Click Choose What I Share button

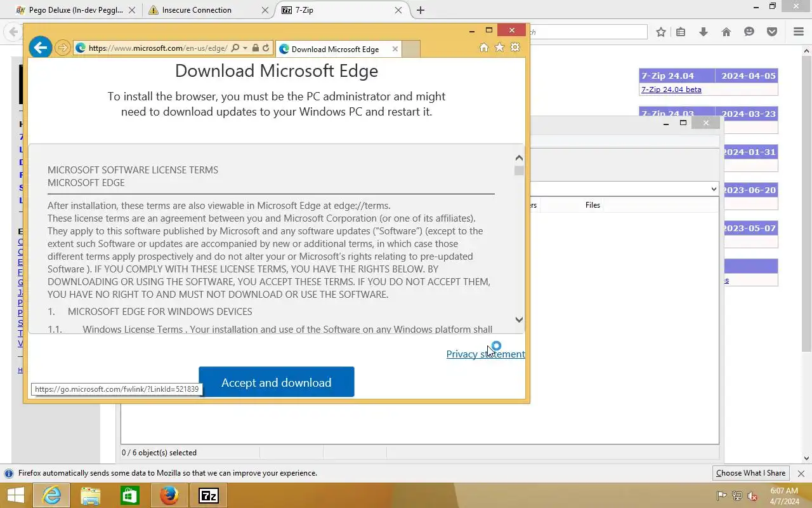[750, 473]
